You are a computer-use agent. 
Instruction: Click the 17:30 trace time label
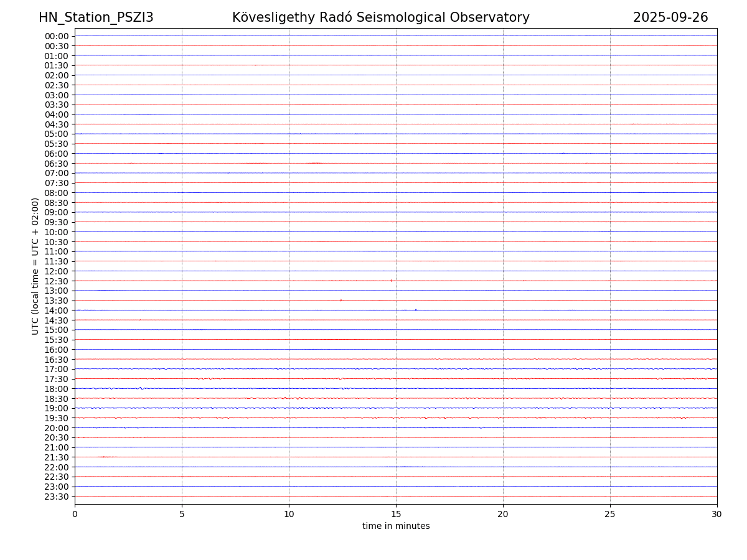(57, 379)
